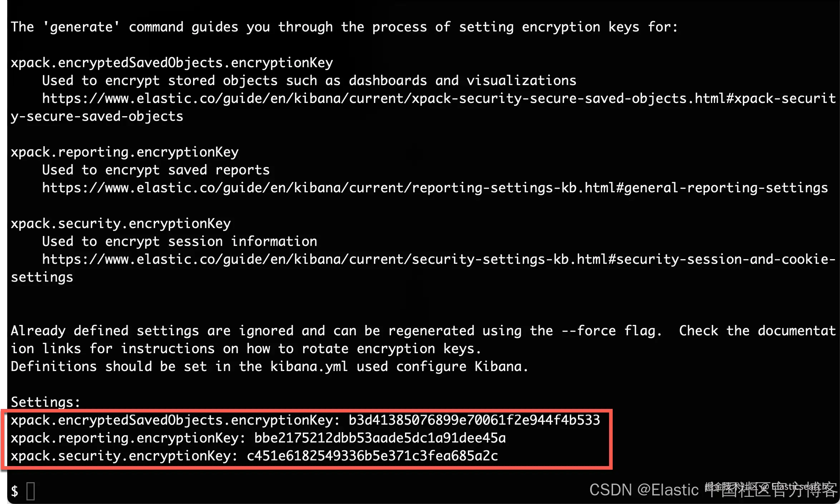The height and width of the screenshot is (504, 840).
Task: Click the security key value starting c451e618
Action: [x=372, y=456]
